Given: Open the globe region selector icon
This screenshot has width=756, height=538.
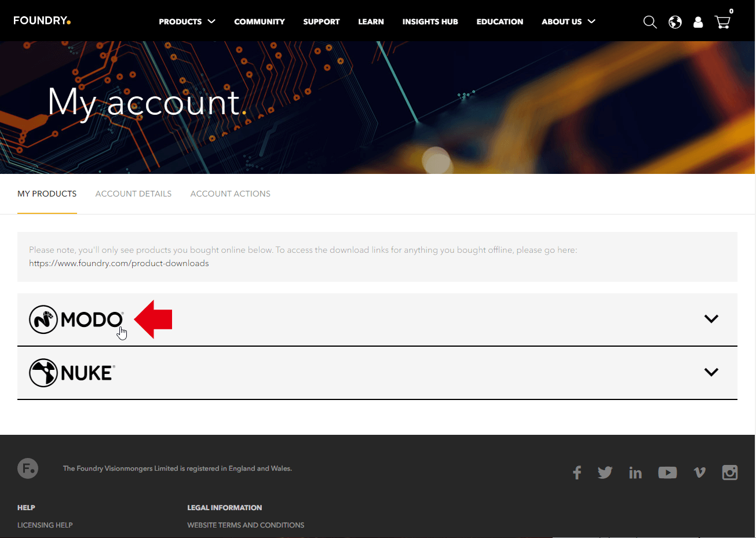Looking at the screenshot, I should click(x=675, y=22).
